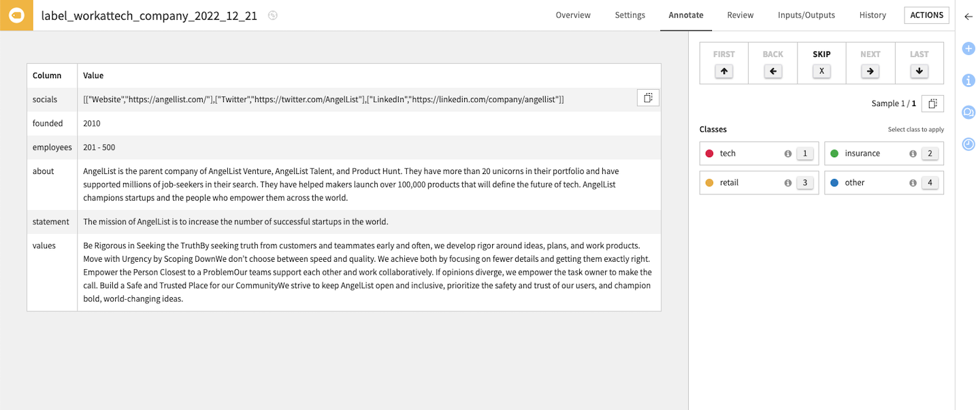Open the Settings tab

click(x=630, y=15)
